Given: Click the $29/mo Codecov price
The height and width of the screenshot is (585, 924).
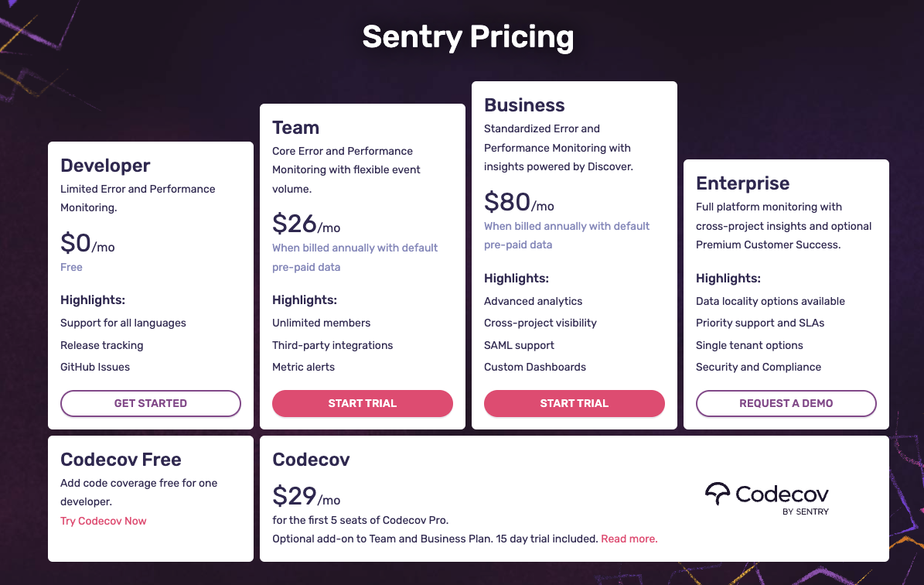Looking at the screenshot, I should [x=306, y=497].
